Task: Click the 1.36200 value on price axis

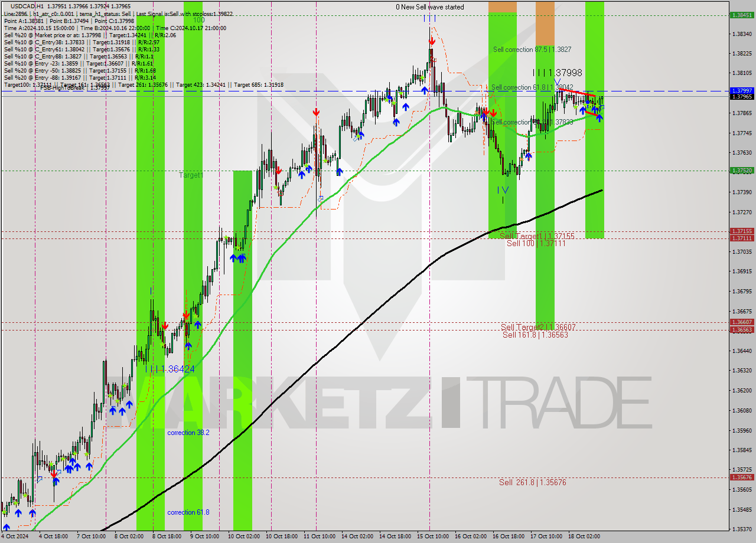Action: tap(741, 390)
